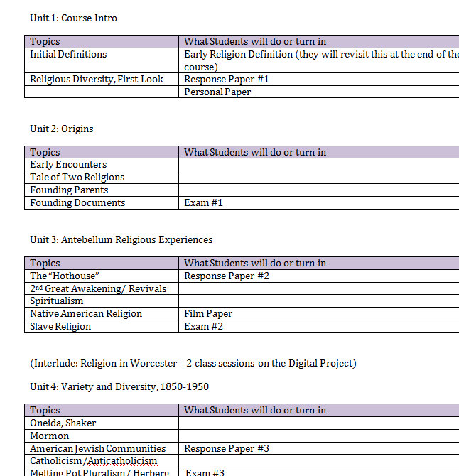Click the "Response Paper #2" cell
The image size is (459, 476).
tap(319, 276)
